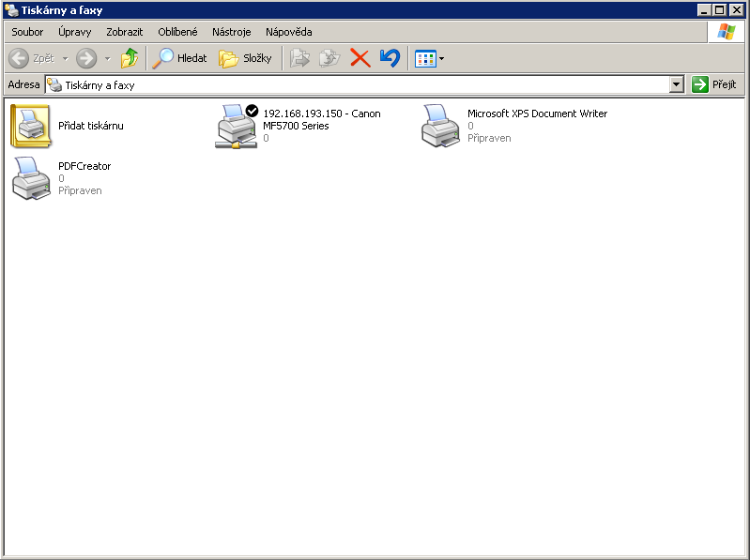This screenshot has height=560, width=750.
Task: Click the Microsoft XPS Document Writer label
Action: pyautogui.click(x=537, y=114)
